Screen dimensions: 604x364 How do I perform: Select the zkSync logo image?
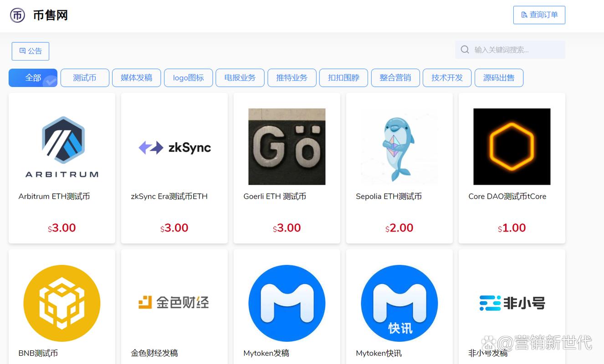174,147
